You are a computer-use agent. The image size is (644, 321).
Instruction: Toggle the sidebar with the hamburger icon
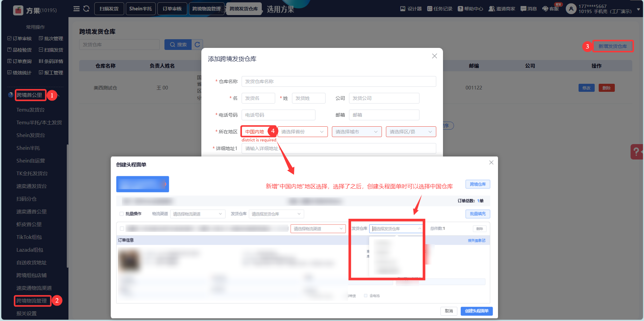pos(77,9)
